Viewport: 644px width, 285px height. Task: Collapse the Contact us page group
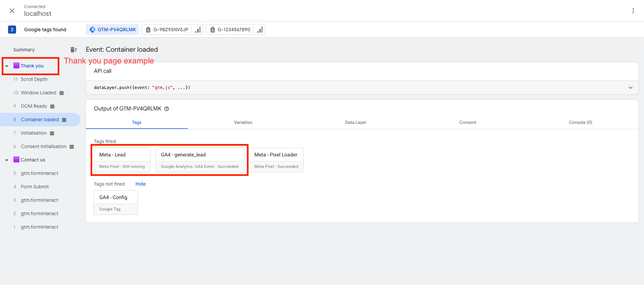pos(7,160)
